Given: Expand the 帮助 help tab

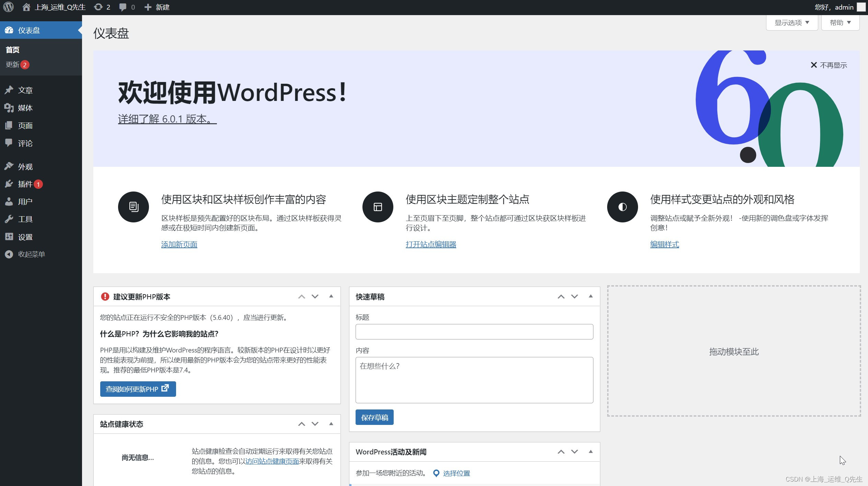Looking at the screenshot, I should coord(840,23).
